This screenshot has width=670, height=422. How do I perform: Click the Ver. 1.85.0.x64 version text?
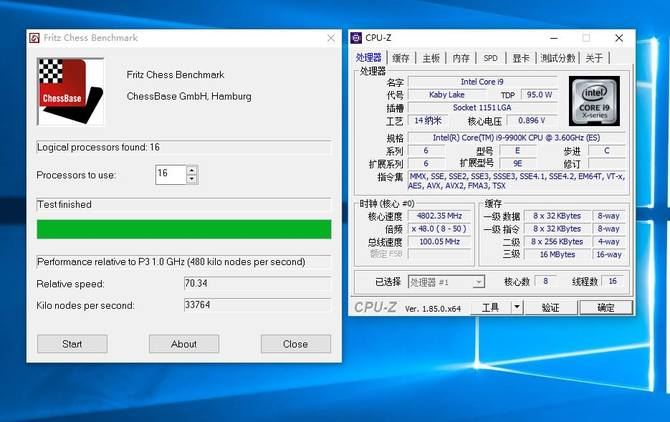coord(433,308)
